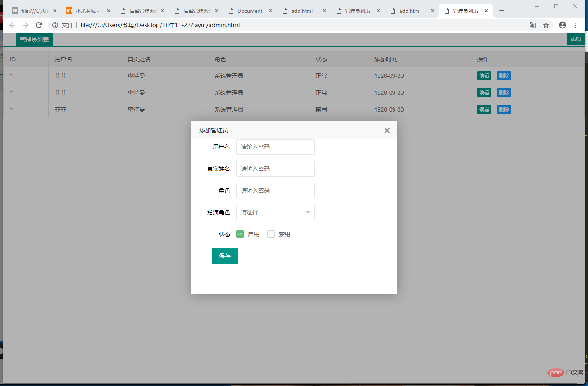Close the 小米商城 browser tab

click(109, 11)
